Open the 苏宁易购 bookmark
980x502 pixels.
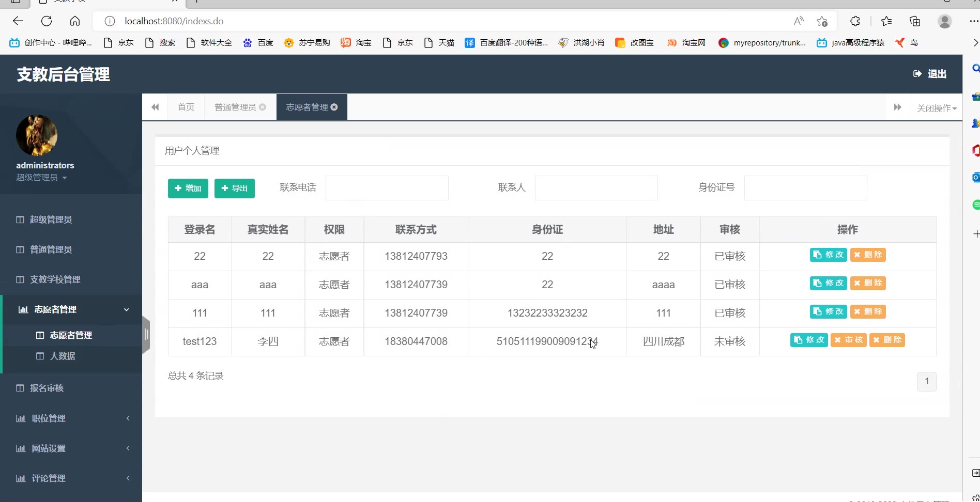[307, 43]
